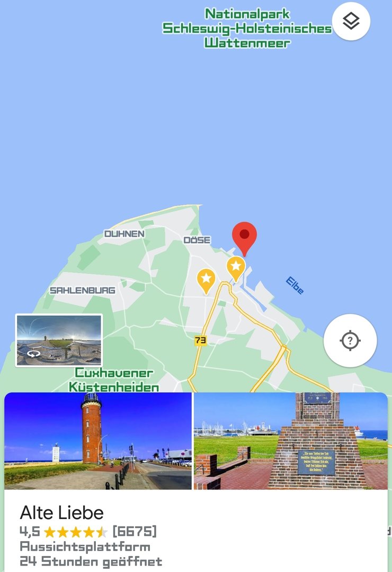Click the red location pin marker
This screenshot has width=392, height=572.
point(245,239)
